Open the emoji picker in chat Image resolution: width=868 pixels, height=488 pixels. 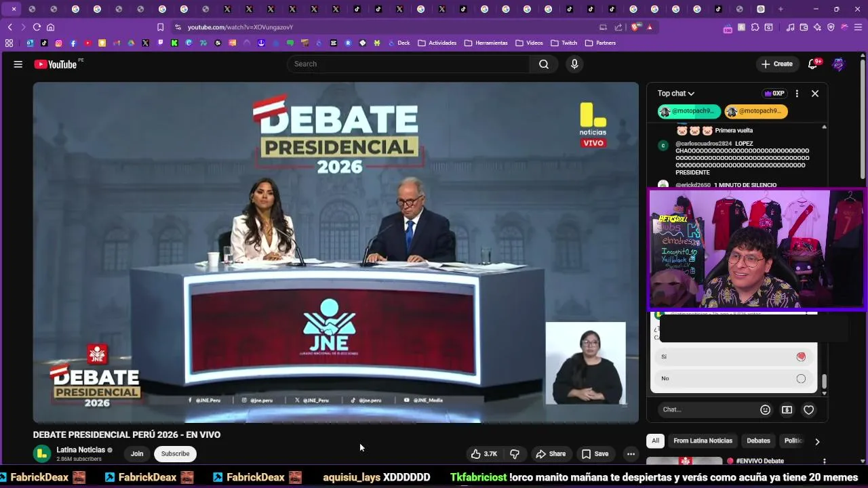(x=765, y=409)
